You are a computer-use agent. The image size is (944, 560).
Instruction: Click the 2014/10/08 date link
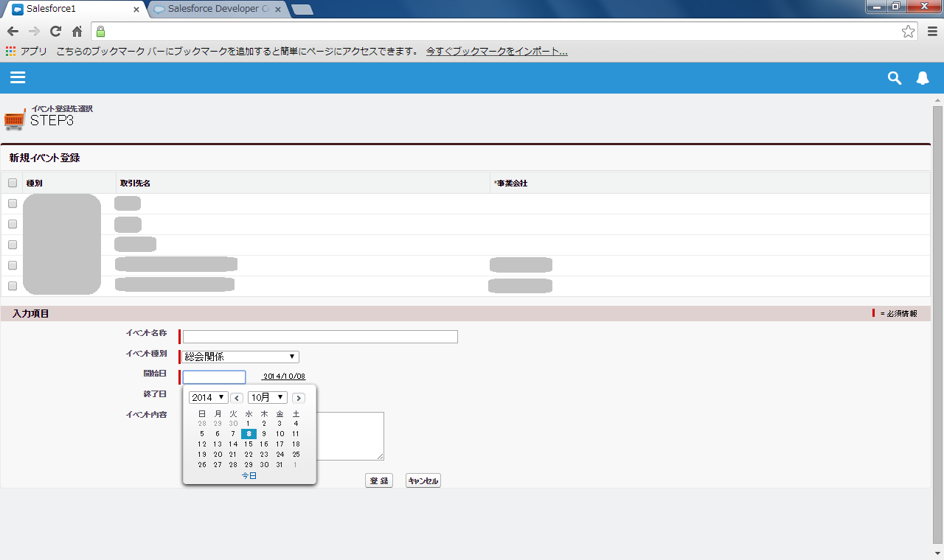point(284,377)
